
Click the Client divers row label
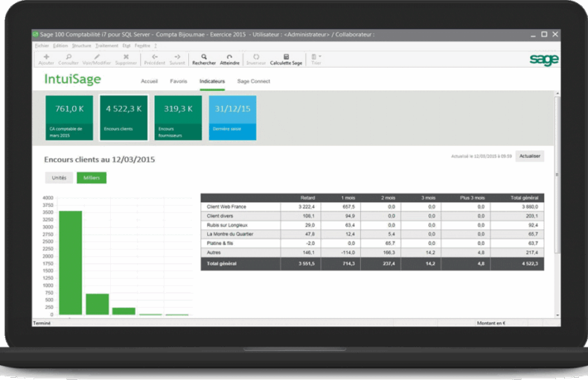(x=220, y=216)
